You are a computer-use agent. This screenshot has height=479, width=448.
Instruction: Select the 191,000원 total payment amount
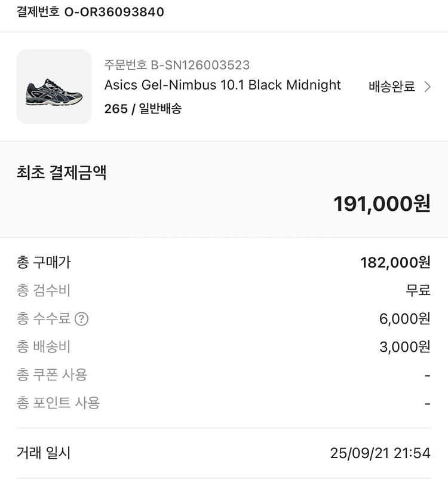(x=382, y=204)
